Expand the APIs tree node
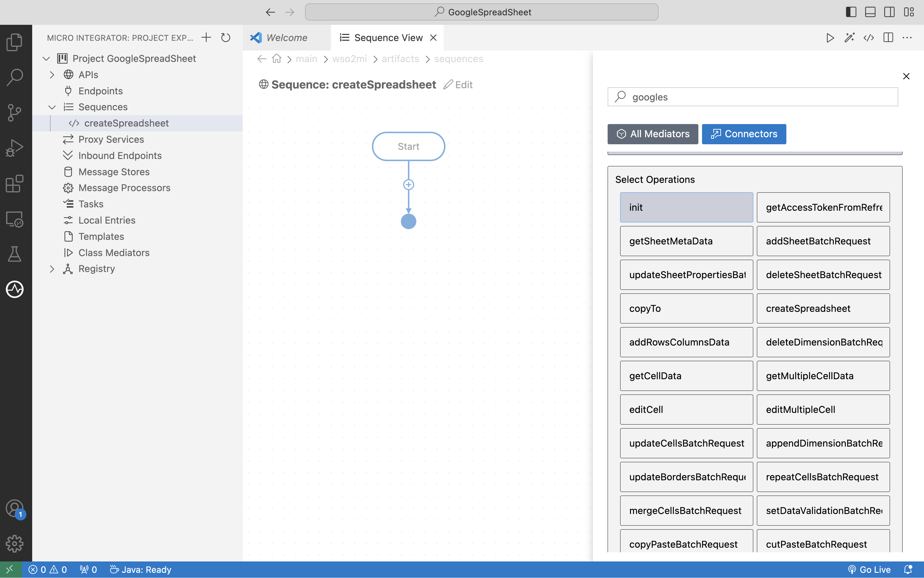 pyautogui.click(x=52, y=74)
